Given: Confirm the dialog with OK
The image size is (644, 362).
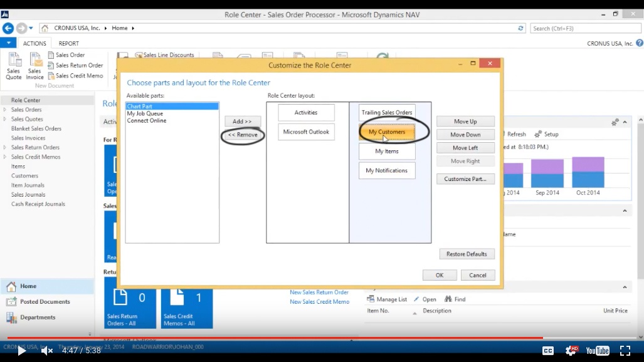Looking at the screenshot, I should pyautogui.click(x=440, y=276).
